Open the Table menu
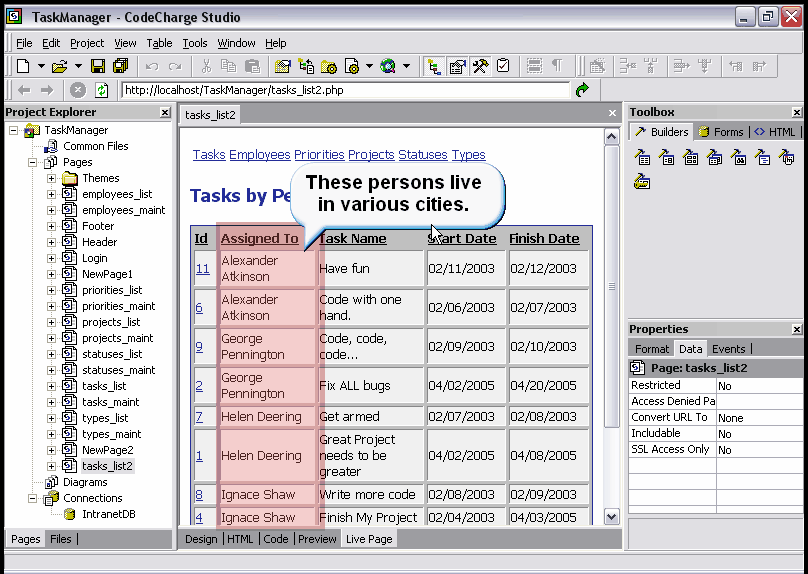The width and height of the screenshot is (808, 574). 159,43
